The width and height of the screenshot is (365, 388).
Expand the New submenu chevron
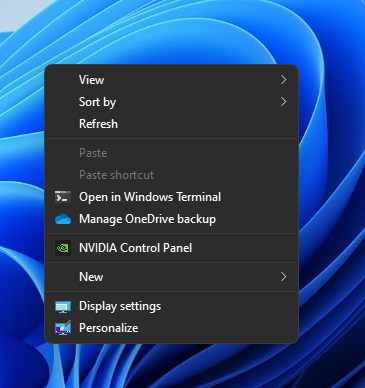tap(283, 277)
